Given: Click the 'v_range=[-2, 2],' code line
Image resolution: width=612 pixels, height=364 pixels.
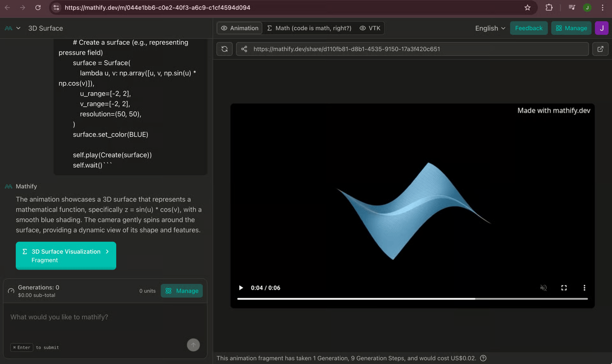Looking at the screenshot, I should (x=105, y=104).
